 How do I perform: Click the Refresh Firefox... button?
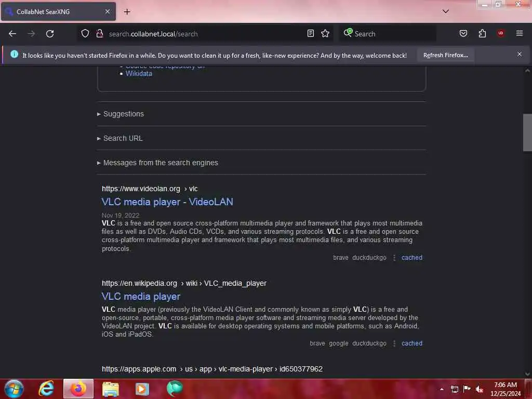tap(445, 55)
